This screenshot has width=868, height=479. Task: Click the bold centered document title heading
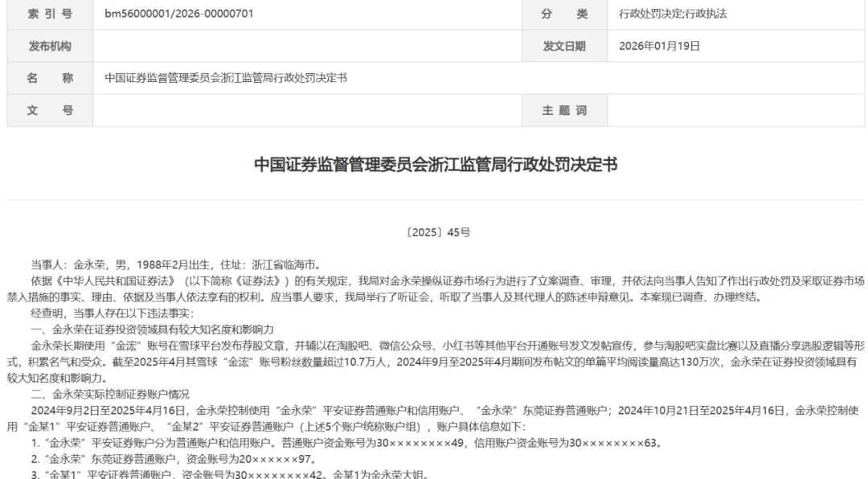pyautogui.click(x=436, y=165)
